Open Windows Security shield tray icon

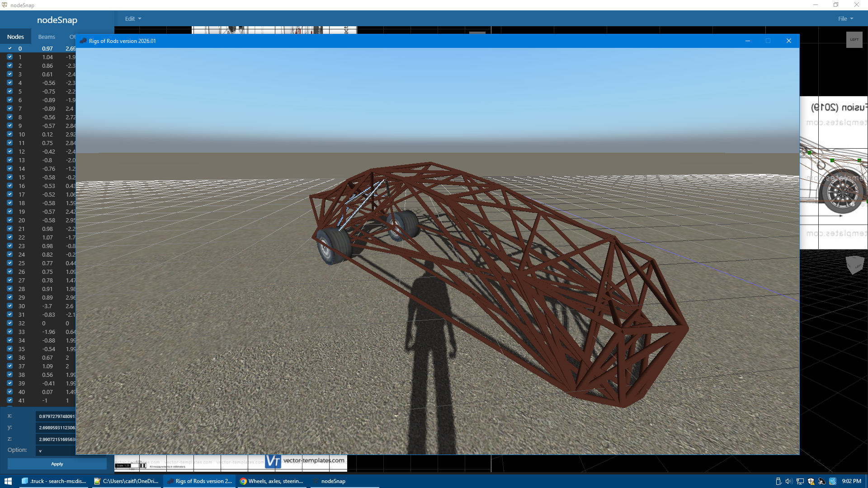811,481
